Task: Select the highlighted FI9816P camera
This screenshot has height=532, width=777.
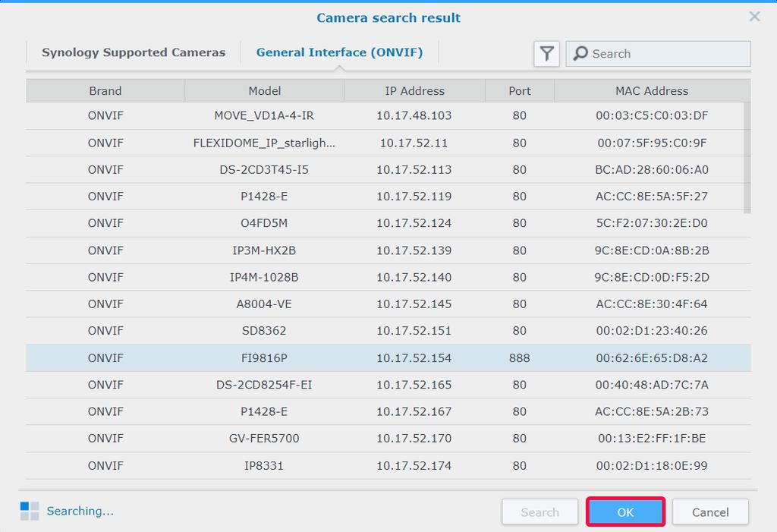Action: click(x=388, y=358)
